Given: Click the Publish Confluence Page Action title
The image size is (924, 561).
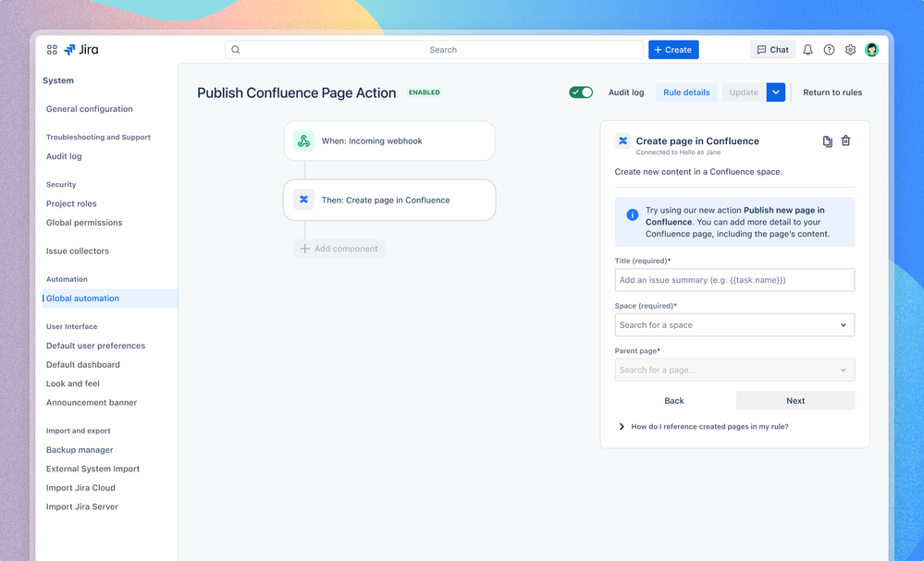Looking at the screenshot, I should coord(296,93).
